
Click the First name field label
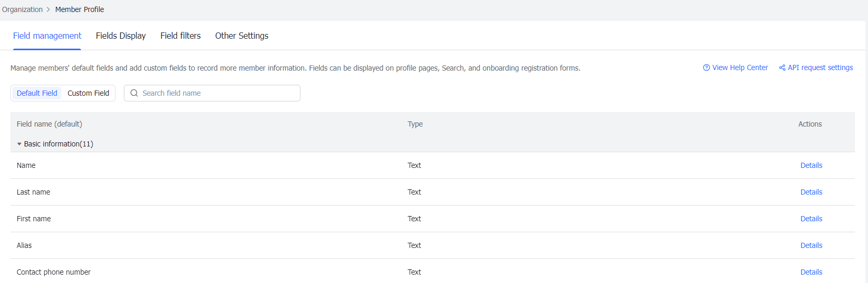[33, 219]
